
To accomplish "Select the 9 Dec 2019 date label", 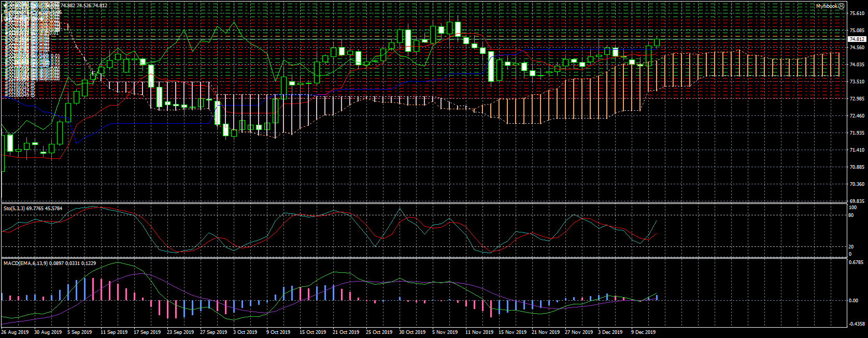I will click(x=643, y=332).
